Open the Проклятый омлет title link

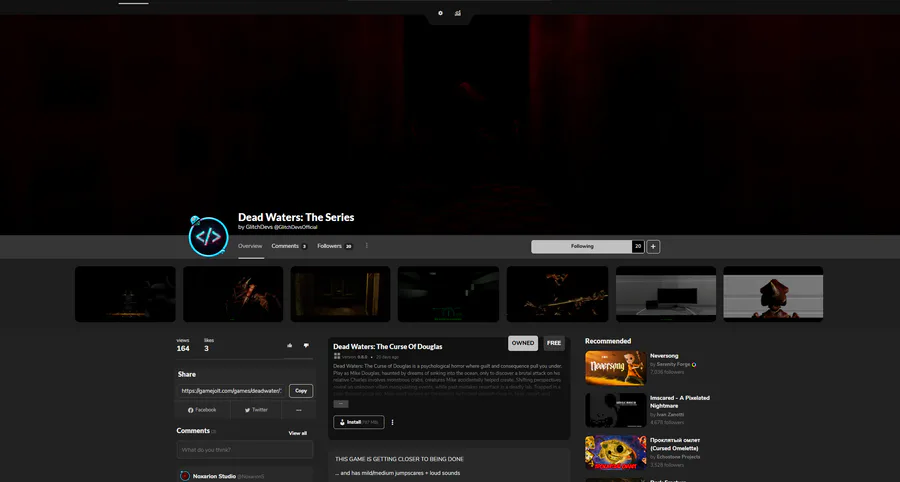(x=675, y=444)
